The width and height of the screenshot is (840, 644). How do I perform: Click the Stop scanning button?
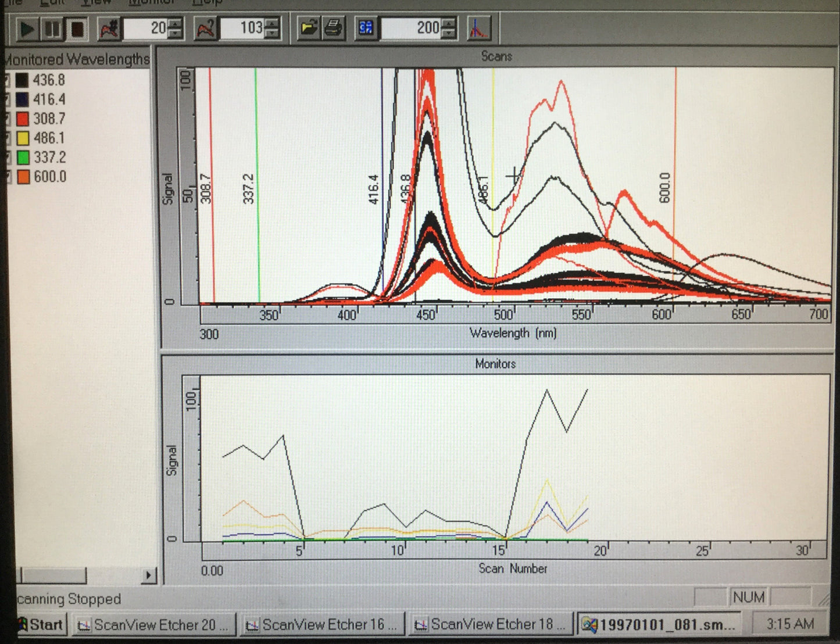pyautogui.click(x=77, y=28)
